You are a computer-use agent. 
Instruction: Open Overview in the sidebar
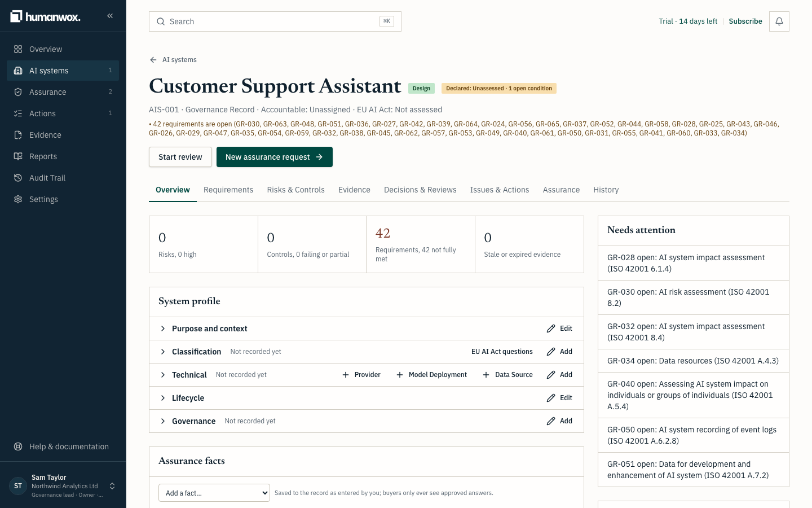tap(63, 49)
